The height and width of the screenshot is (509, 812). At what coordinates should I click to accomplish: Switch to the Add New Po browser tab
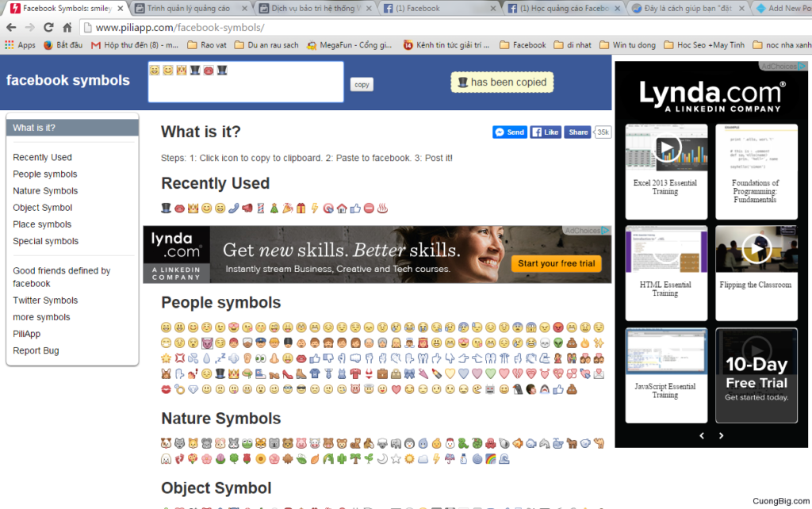783,8
